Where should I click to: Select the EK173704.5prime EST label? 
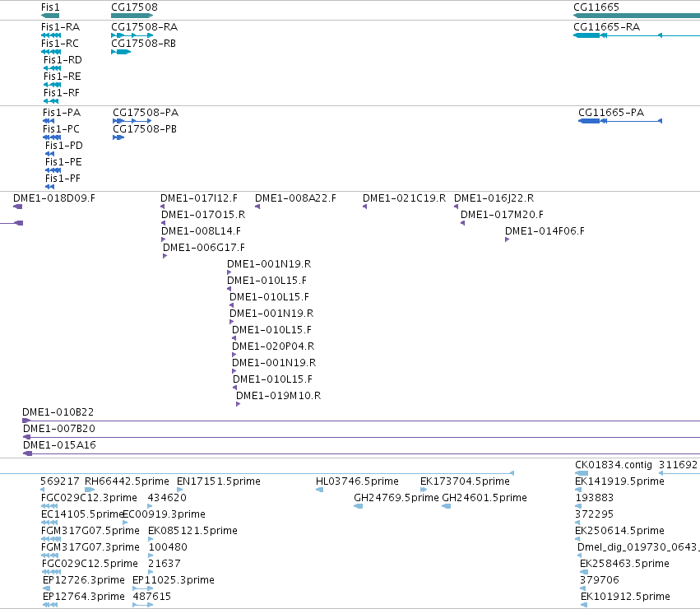coord(465,481)
